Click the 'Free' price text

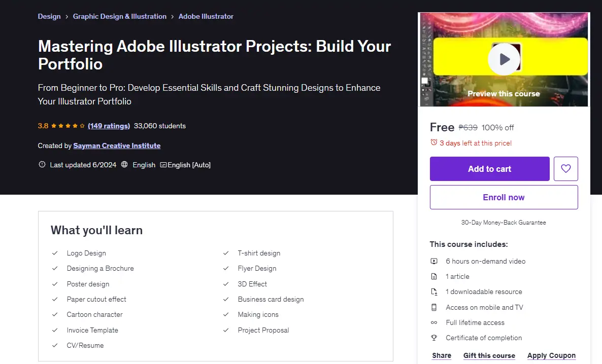pos(442,127)
